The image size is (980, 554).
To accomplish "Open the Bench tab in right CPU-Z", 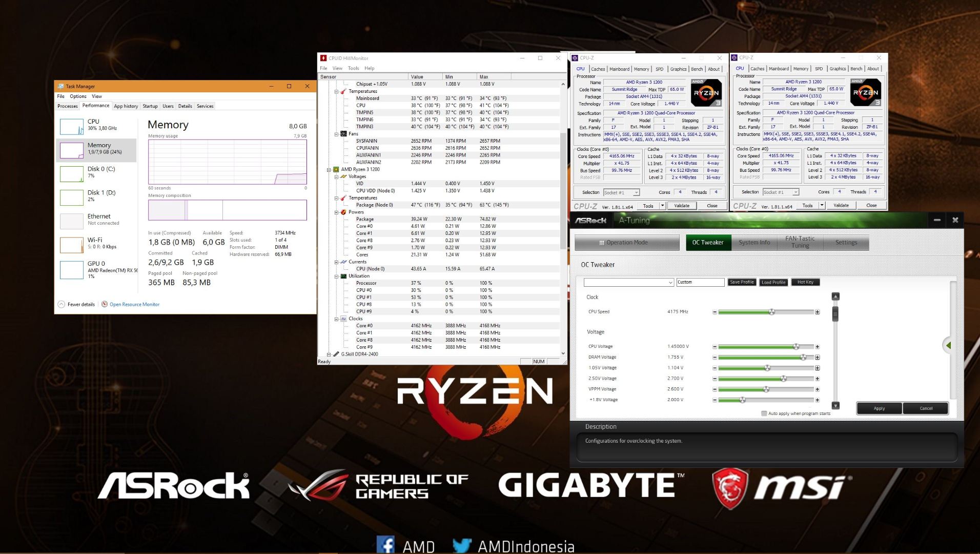I will (x=856, y=69).
